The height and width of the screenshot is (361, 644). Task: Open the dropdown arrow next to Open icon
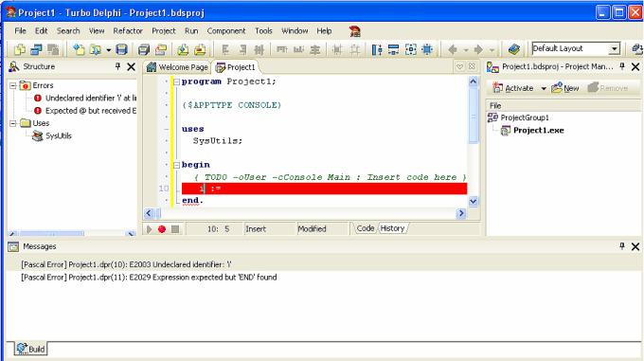click(x=108, y=50)
